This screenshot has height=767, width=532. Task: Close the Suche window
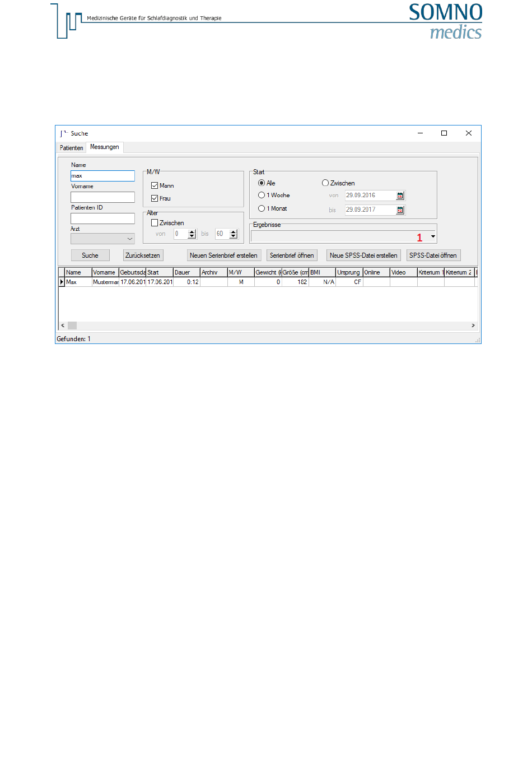469,133
